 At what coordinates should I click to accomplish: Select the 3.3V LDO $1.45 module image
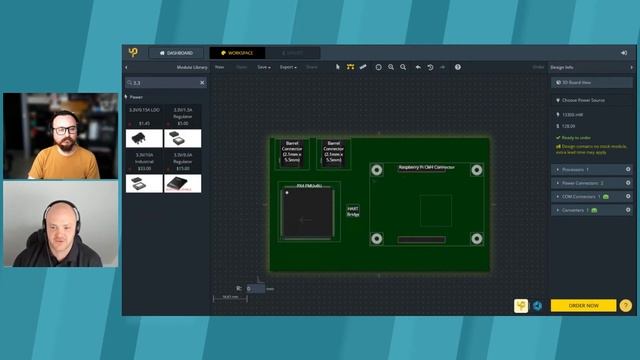tap(144, 138)
